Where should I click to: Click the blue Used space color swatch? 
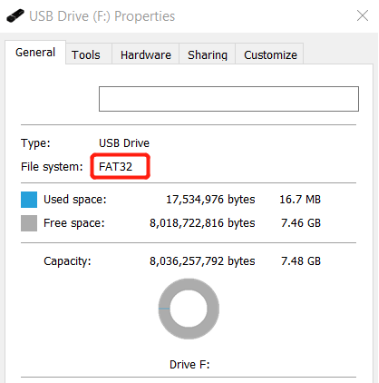click(29, 200)
